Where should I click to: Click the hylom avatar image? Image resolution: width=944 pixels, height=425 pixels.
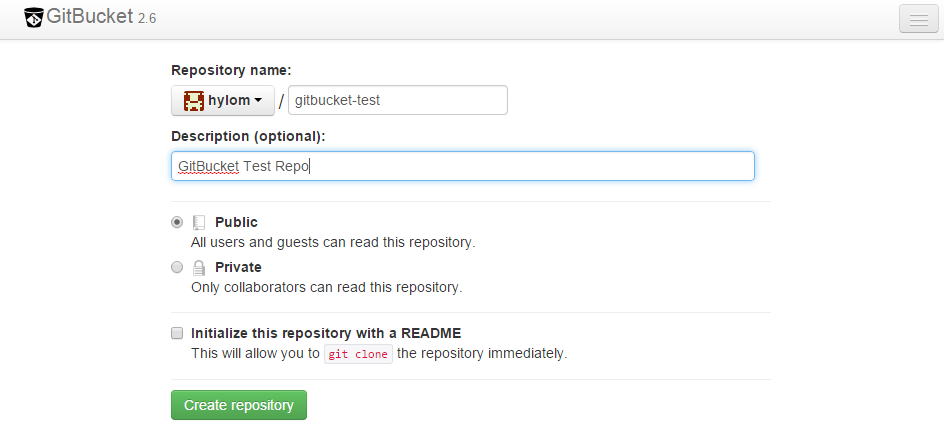click(193, 100)
